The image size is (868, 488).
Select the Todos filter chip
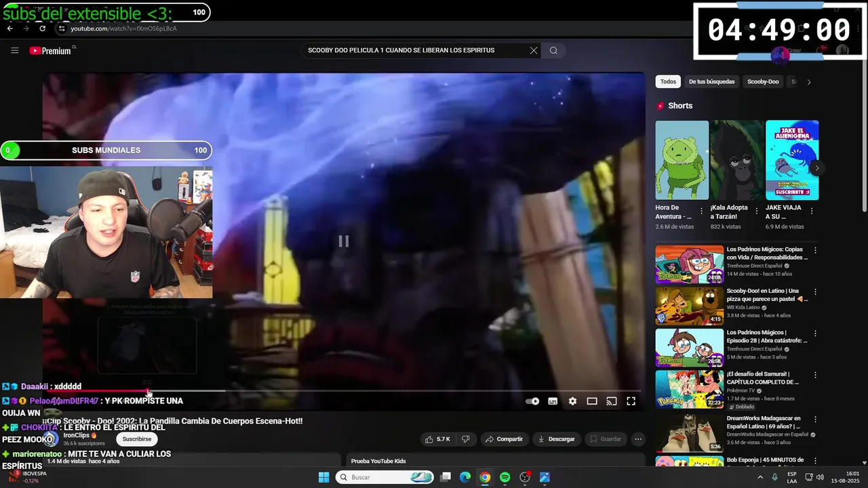coord(669,82)
